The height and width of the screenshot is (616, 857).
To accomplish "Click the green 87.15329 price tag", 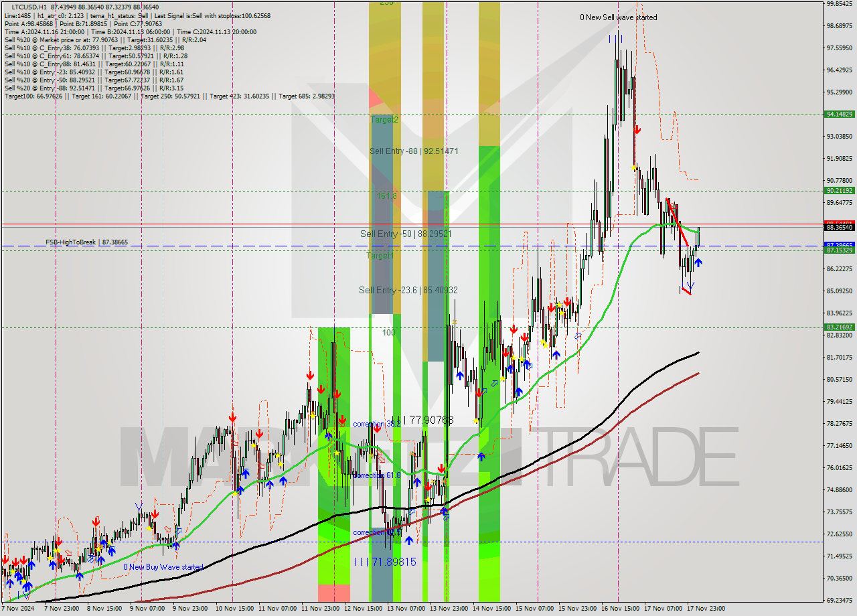I will click(840, 250).
